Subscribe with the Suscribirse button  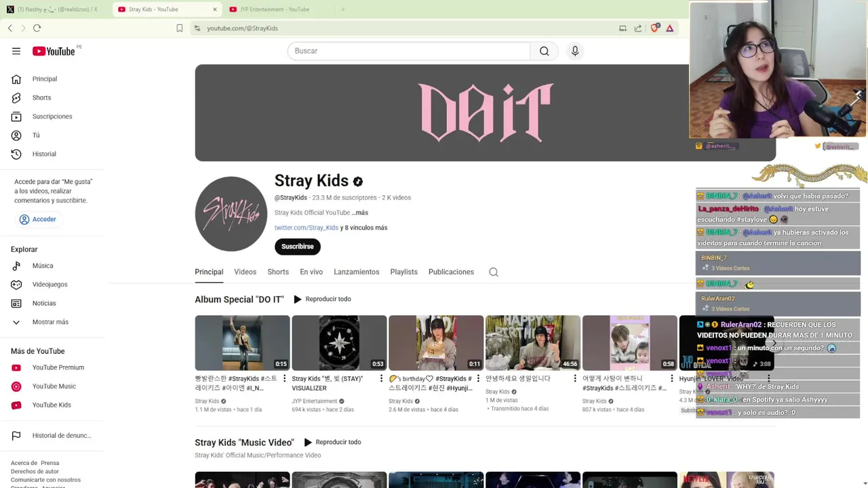[298, 247]
